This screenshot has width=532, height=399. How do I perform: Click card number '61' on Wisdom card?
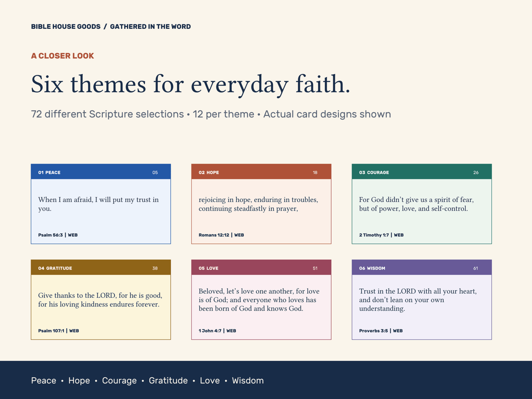pos(476,268)
